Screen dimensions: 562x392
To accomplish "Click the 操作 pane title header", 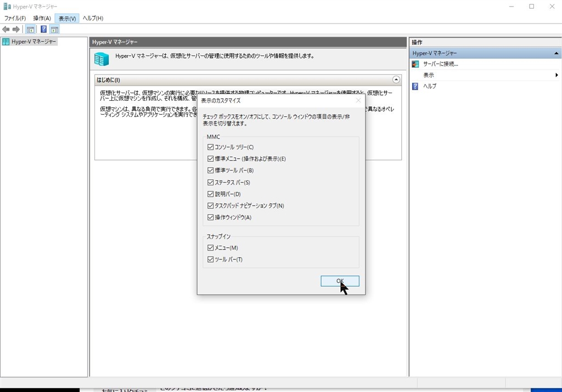I will tap(485, 42).
